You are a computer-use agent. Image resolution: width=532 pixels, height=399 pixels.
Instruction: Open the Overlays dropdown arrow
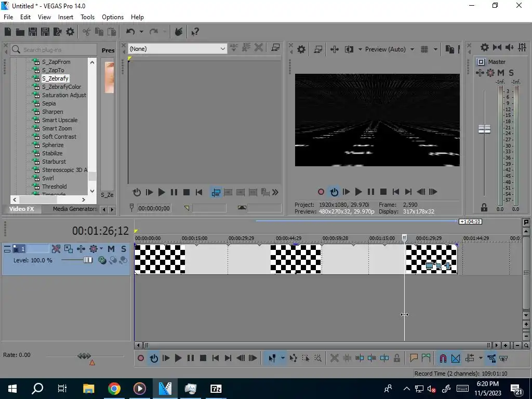pyautogui.click(x=435, y=49)
